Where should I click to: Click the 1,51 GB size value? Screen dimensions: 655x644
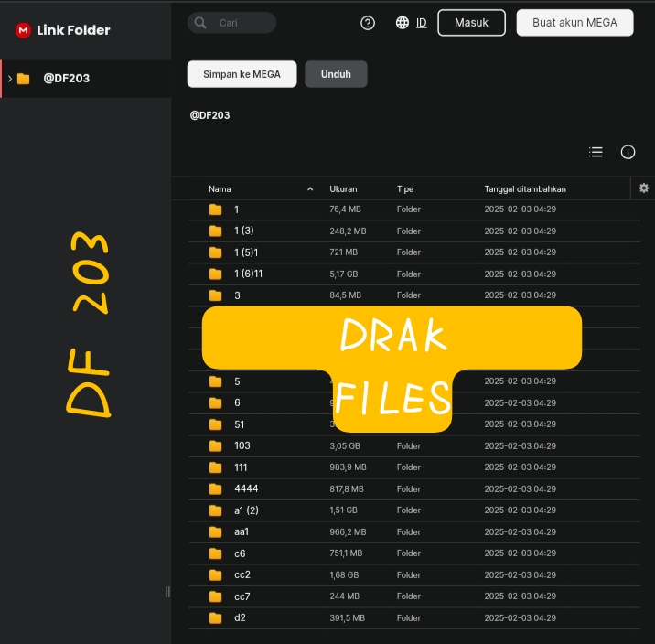[343, 510]
